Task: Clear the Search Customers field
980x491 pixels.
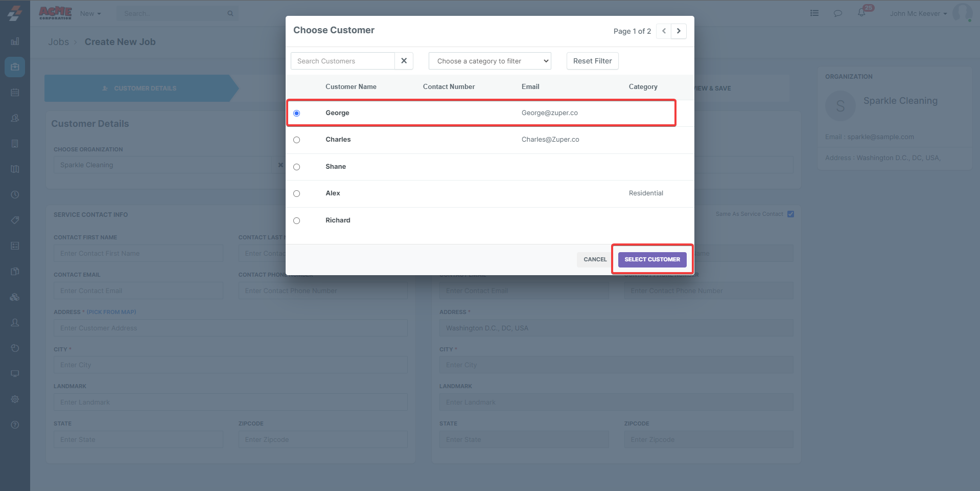Action: tap(404, 61)
